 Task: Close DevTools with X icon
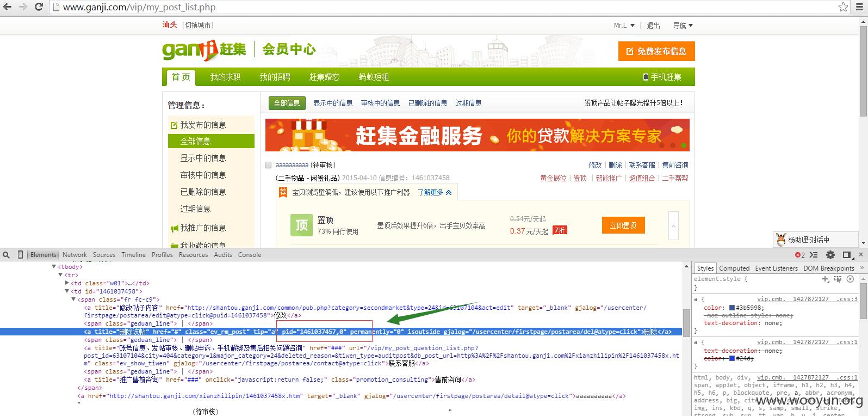860,255
